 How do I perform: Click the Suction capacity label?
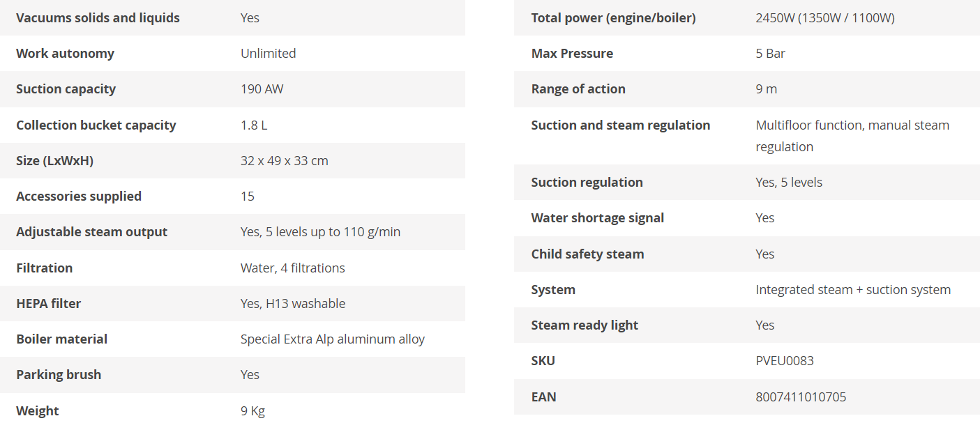click(66, 89)
